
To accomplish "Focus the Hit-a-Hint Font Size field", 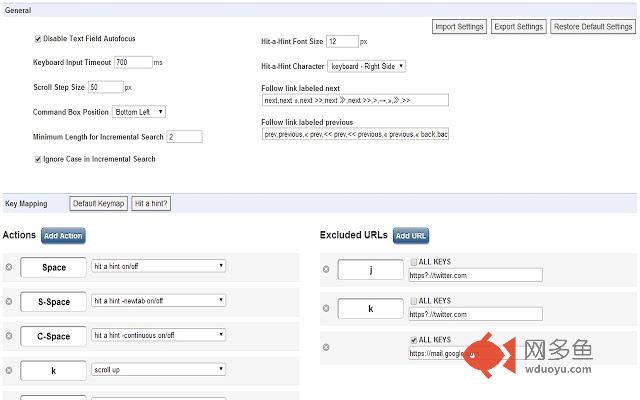I will 342,41.
